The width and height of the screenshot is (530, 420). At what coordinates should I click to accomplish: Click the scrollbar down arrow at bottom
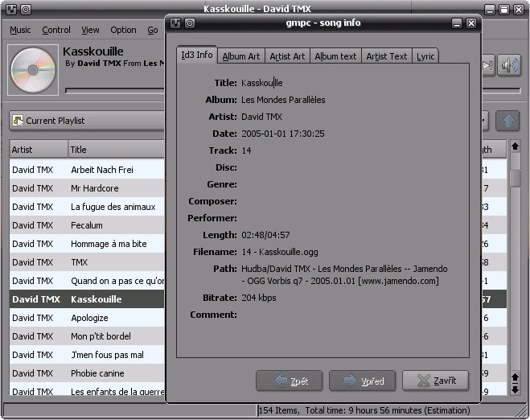(515, 389)
